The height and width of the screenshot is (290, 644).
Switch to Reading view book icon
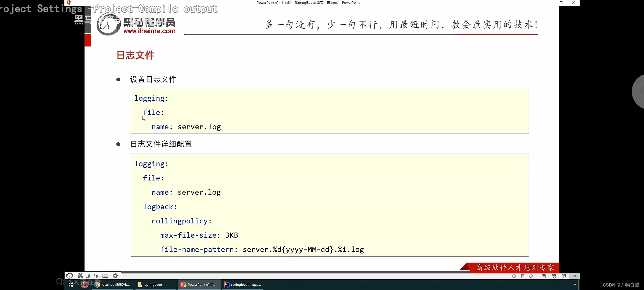pos(564,276)
